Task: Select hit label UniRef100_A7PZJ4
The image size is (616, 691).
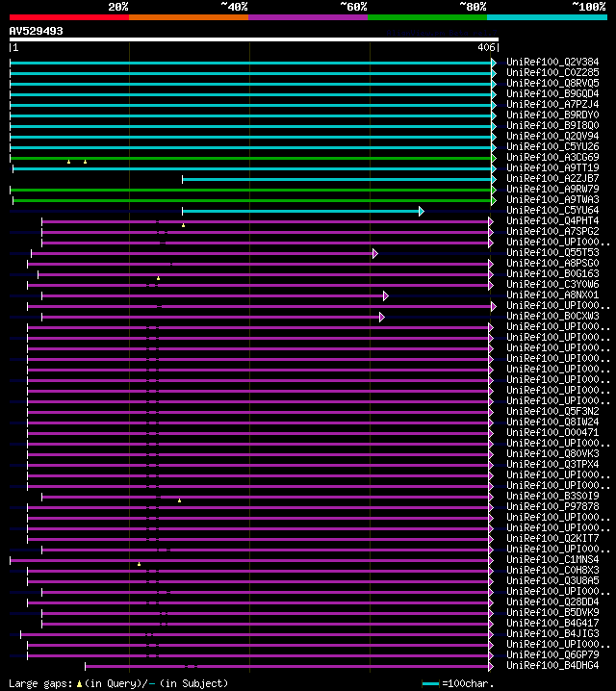Action: coord(552,105)
